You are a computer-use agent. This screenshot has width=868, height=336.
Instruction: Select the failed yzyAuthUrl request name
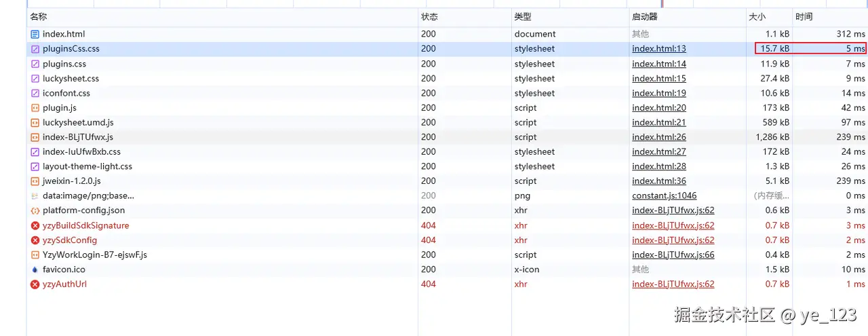pos(64,284)
